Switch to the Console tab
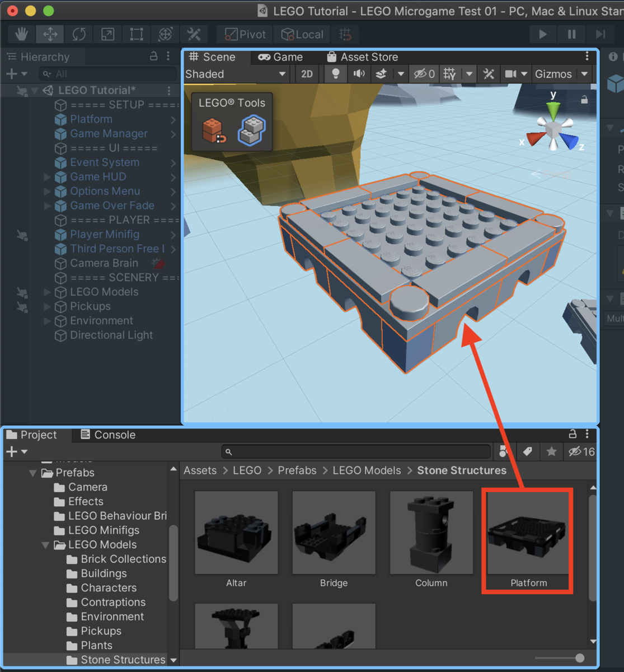The height and width of the screenshot is (672, 624). (x=108, y=435)
